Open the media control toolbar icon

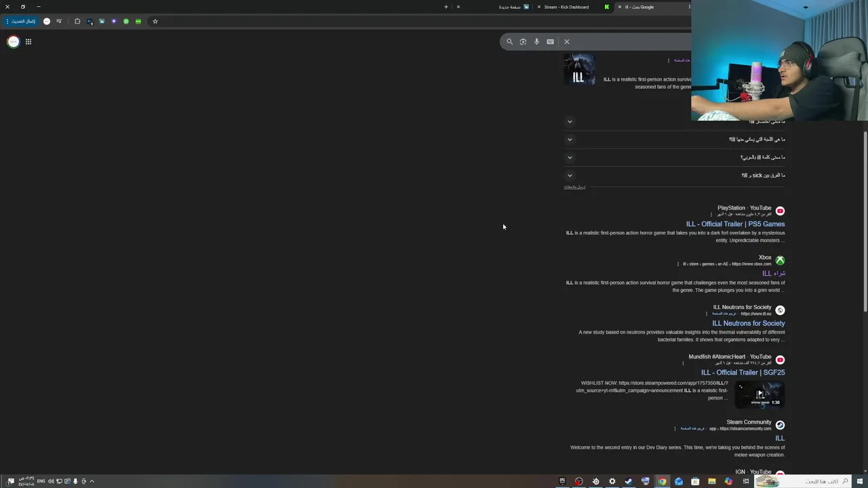coord(59,21)
